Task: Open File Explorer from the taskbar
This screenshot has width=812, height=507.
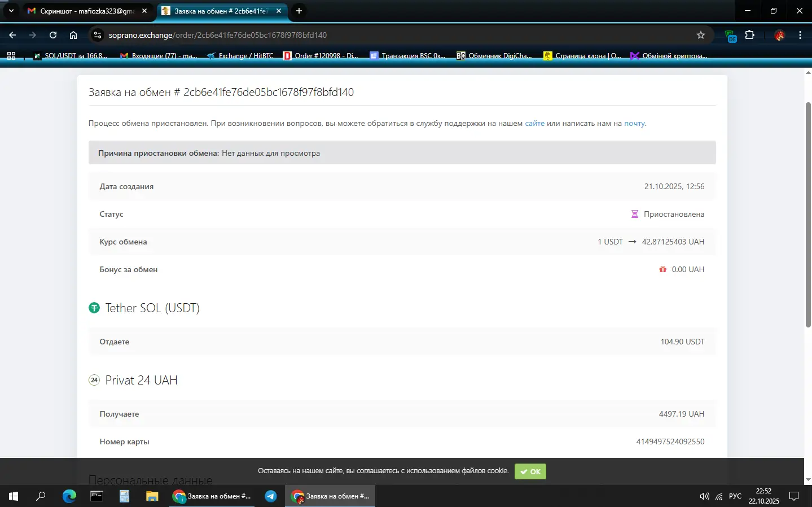Action: [x=152, y=496]
